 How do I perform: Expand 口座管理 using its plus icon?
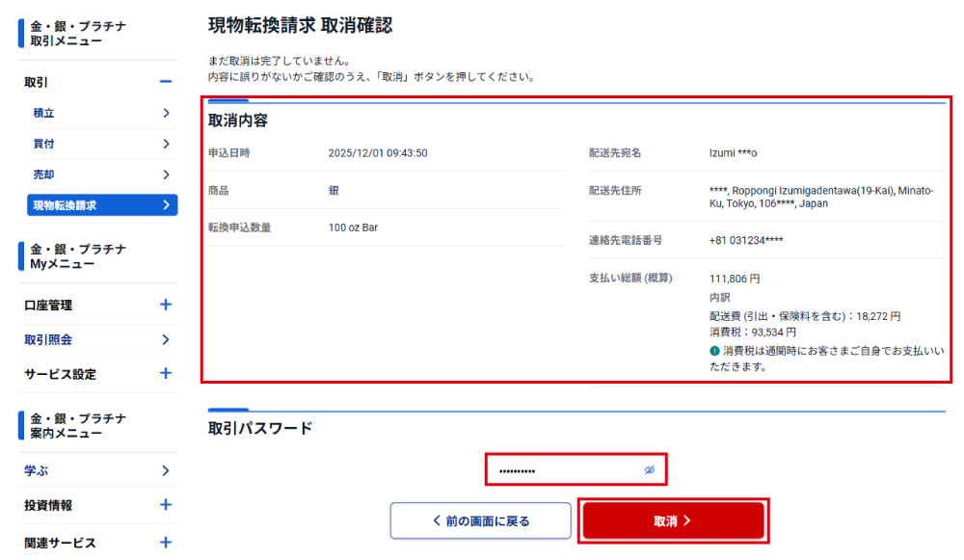pos(165,305)
